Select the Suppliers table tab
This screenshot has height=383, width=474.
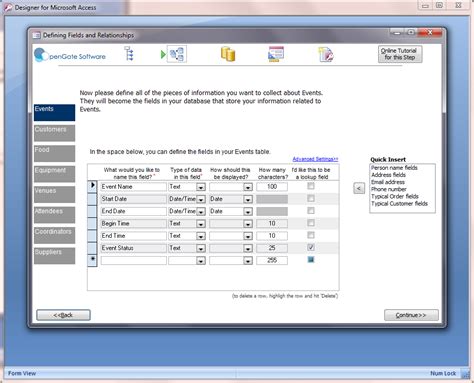pyautogui.click(x=54, y=256)
